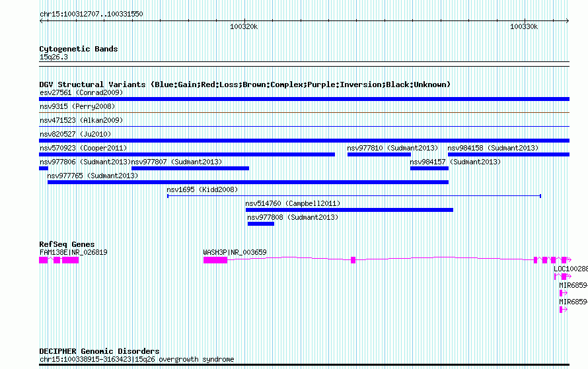Click the blue bar under nsv514760
This screenshot has height=369, width=588.
pos(349,210)
